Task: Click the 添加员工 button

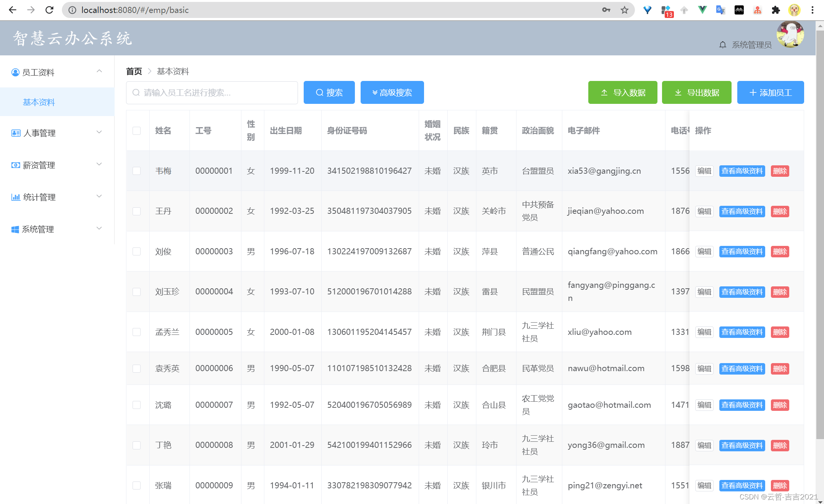Action: [x=770, y=92]
